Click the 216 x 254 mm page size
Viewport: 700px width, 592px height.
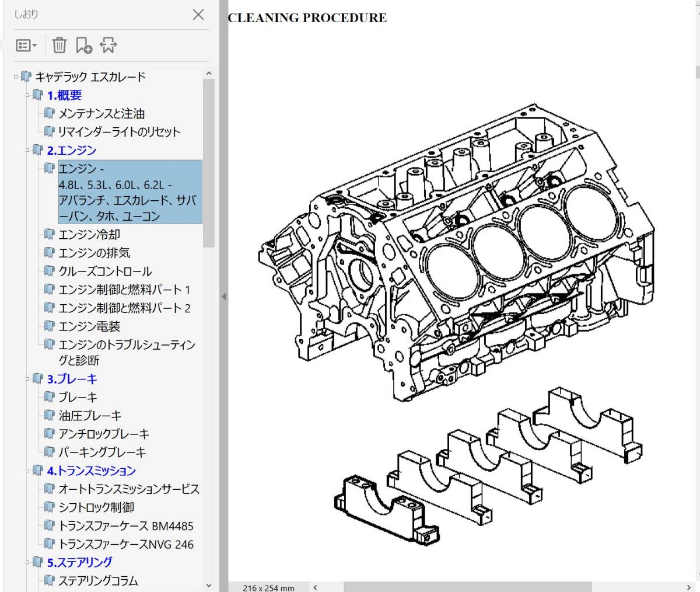tap(268, 587)
